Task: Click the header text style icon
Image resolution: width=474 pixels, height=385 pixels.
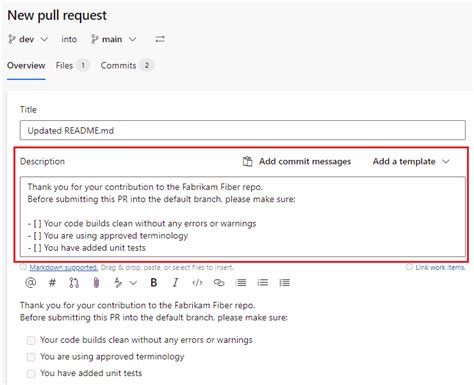Action: click(118, 283)
